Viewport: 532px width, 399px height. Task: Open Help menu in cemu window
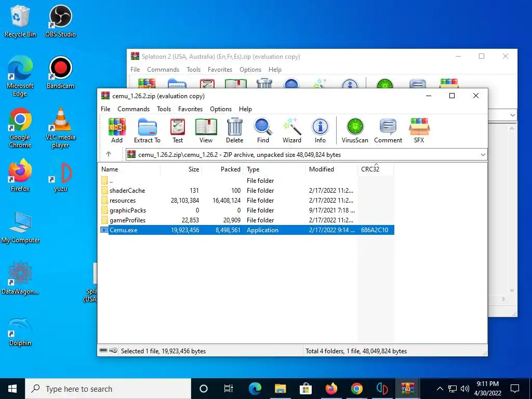(x=245, y=109)
